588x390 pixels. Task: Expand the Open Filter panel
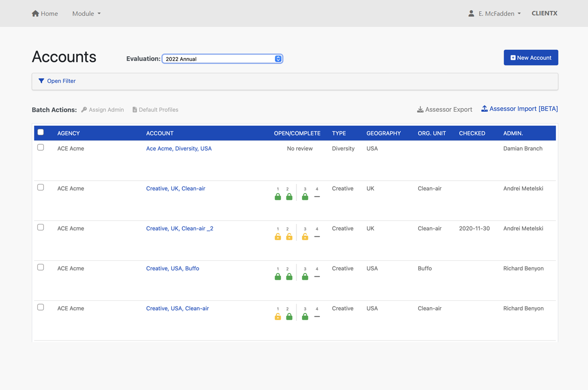pyautogui.click(x=57, y=81)
